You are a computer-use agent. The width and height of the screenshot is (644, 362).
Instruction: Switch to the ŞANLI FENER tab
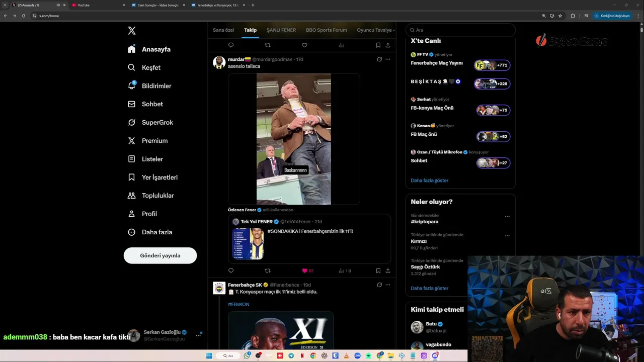coord(281,30)
